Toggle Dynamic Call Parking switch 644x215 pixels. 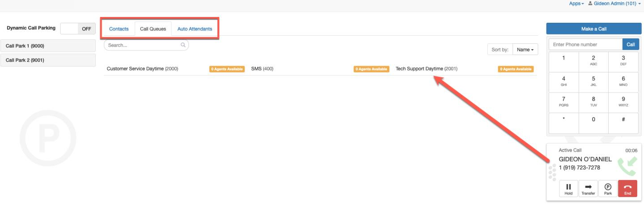coord(78,29)
